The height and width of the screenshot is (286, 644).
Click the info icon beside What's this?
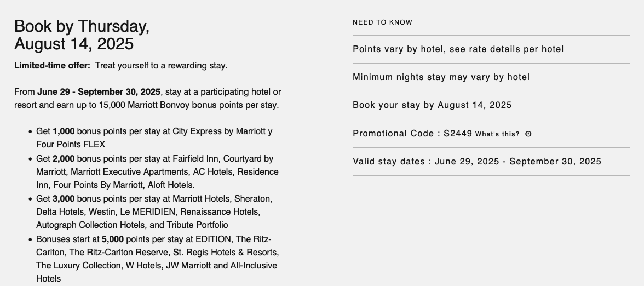coord(528,134)
